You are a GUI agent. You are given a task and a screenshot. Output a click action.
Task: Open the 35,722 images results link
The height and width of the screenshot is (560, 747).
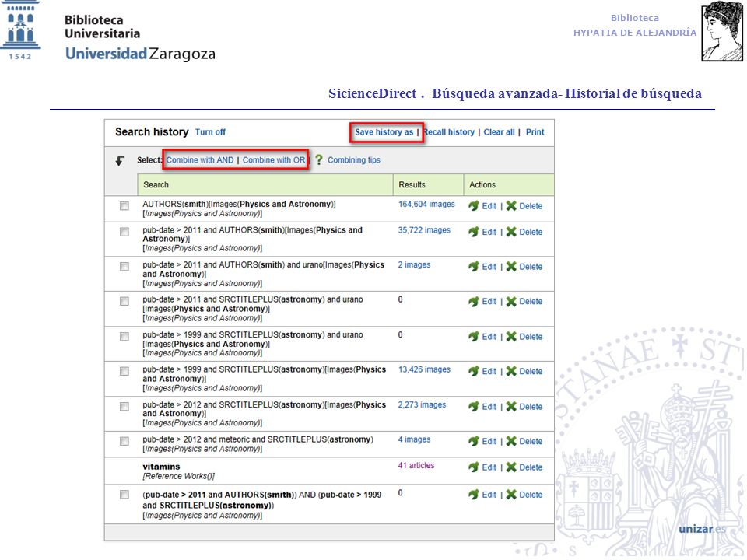(x=424, y=230)
